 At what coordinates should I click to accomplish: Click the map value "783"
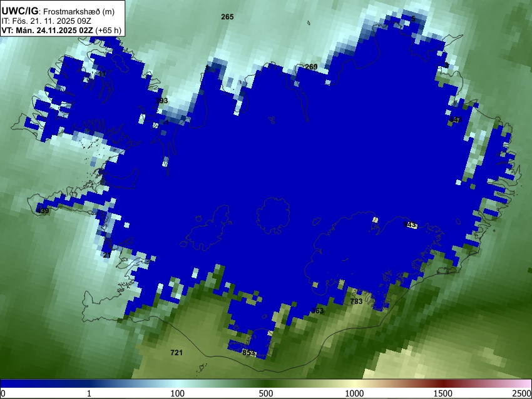(356, 301)
